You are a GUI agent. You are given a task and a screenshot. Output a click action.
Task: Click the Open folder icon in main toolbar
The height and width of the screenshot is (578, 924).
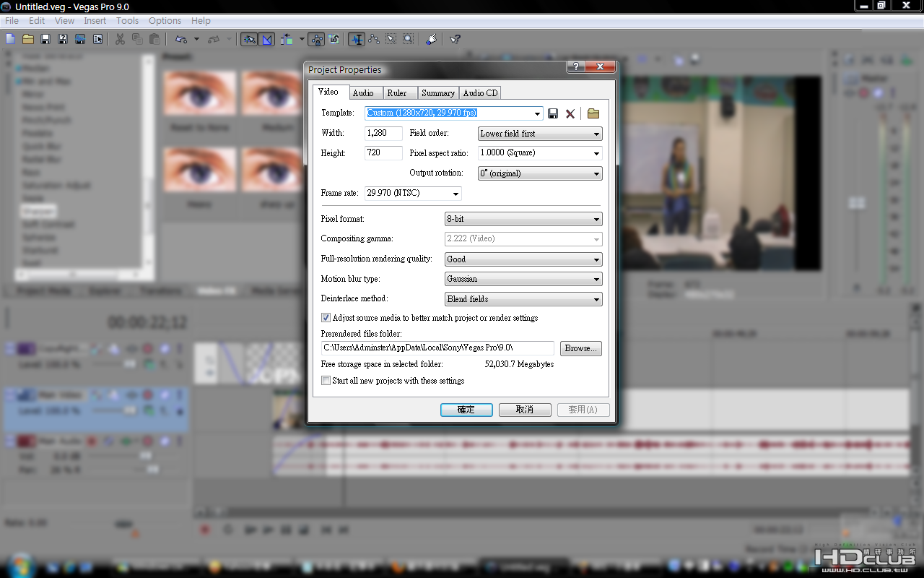click(x=28, y=39)
